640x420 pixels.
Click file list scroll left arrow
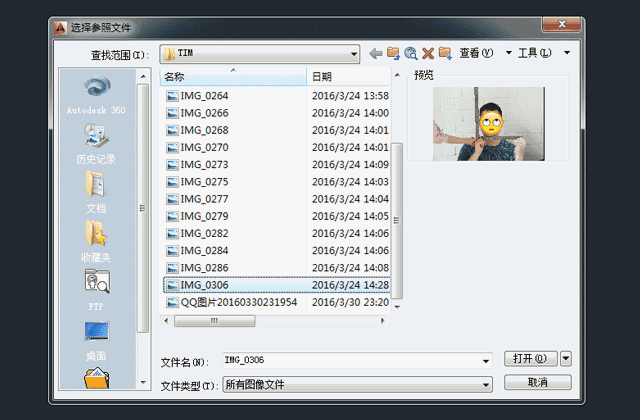coord(166,321)
